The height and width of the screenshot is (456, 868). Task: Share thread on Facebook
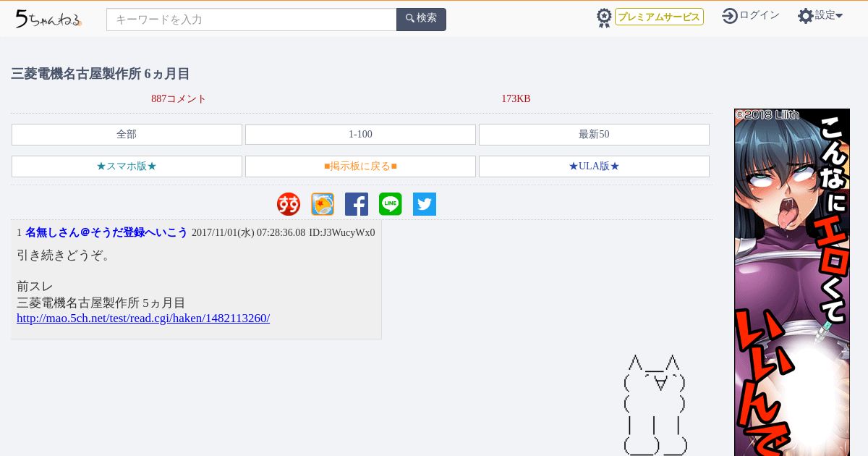tap(357, 204)
